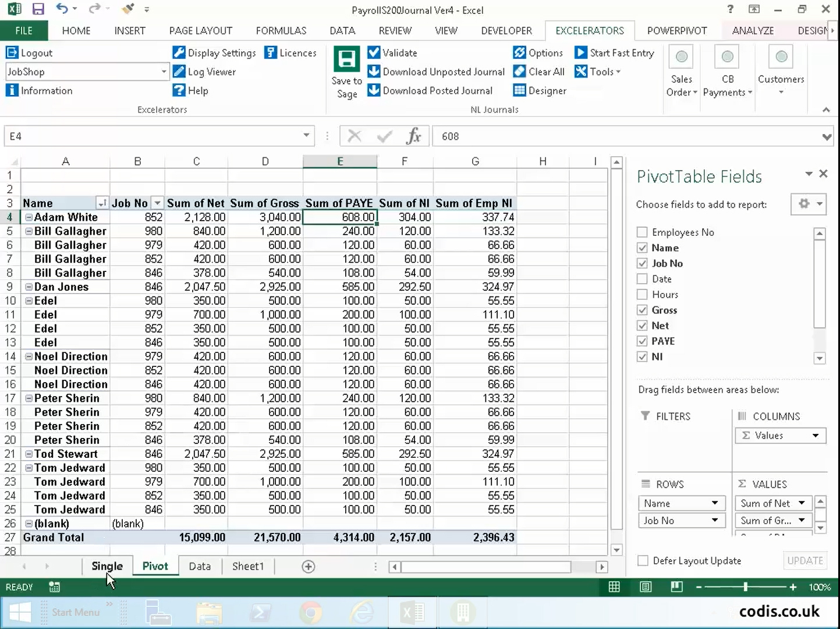Viewport: 840px width, 629px height.
Task: Enable the Employees No field checkbox
Action: point(642,232)
